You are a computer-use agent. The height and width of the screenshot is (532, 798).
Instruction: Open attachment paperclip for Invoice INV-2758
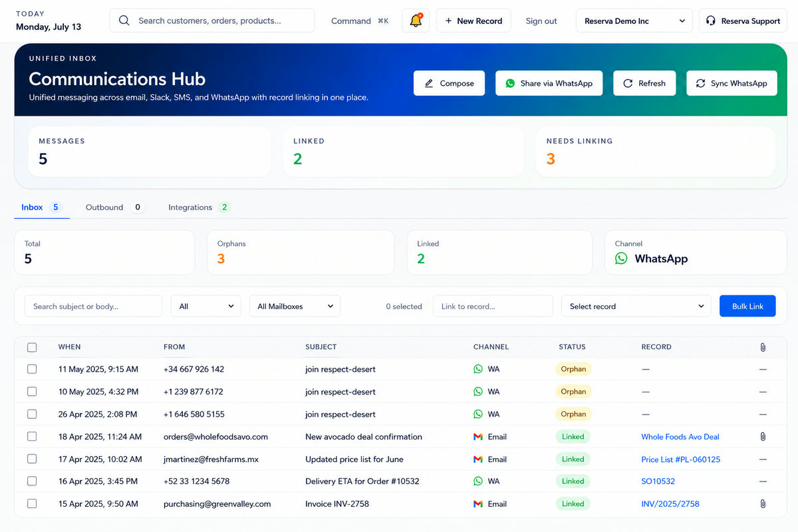[763, 504]
